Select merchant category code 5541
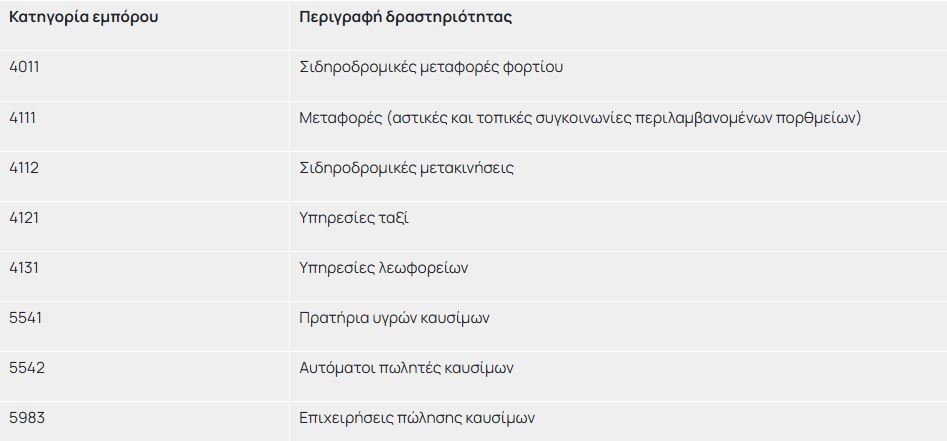The width and height of the screenshot is (947, 441). pos(24,317)
